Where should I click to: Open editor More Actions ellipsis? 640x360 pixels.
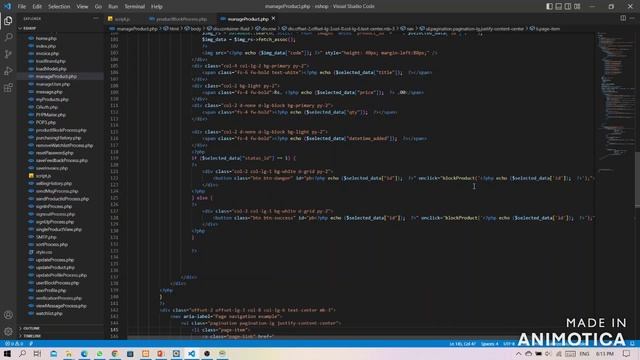tap(632, 18)
